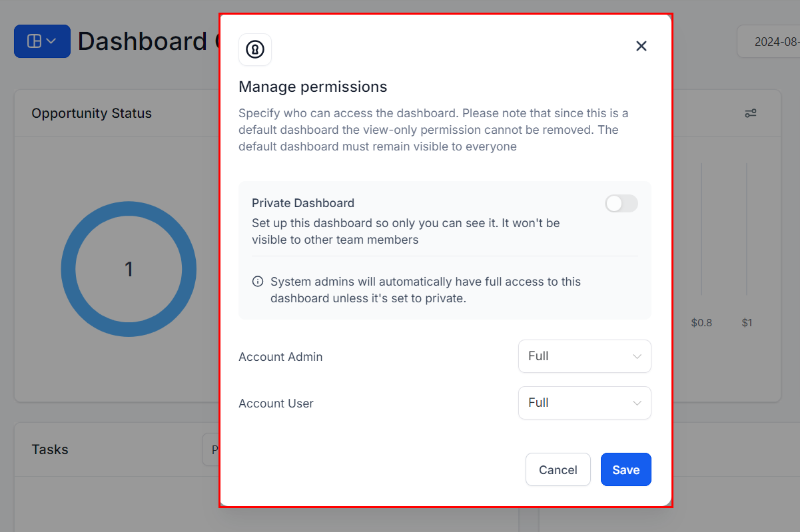
Task: Save the permission changes
Action: coord(626,470)
